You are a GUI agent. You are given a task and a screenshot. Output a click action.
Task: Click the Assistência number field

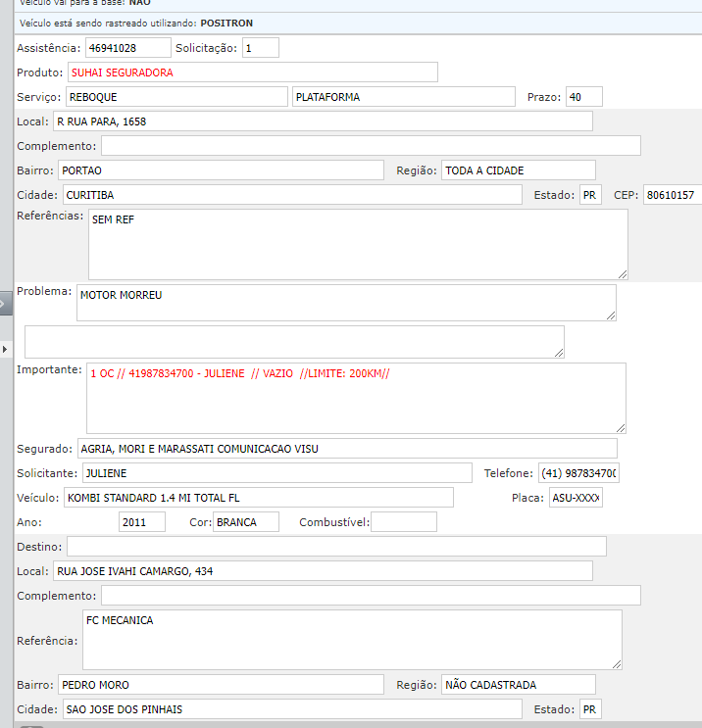coord(127,48)
